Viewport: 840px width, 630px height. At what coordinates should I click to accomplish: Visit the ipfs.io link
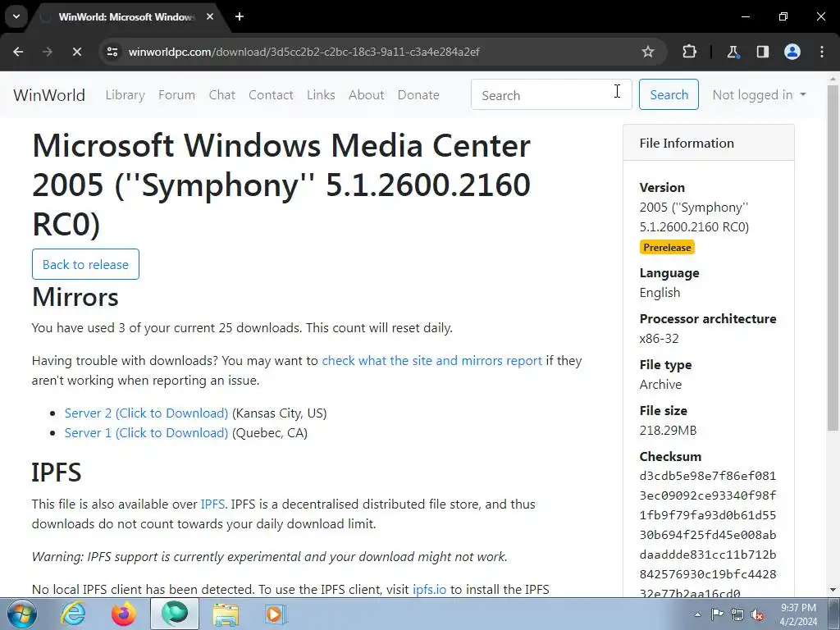(x=429, y=589)
